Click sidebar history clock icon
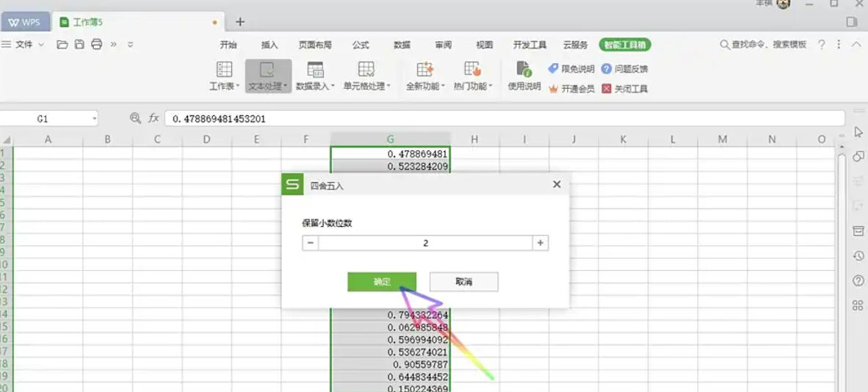The height and width of the screenshot is (392, 868). (x=858, y=255)
